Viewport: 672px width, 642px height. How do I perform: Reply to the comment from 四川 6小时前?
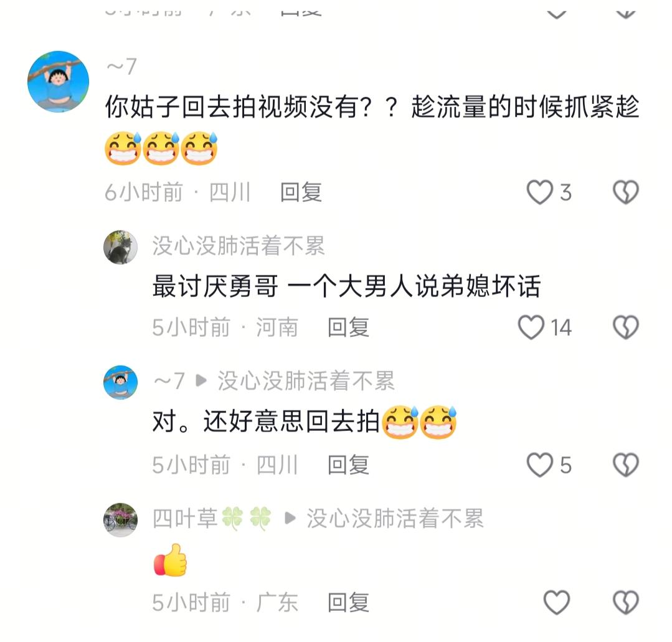301,192
